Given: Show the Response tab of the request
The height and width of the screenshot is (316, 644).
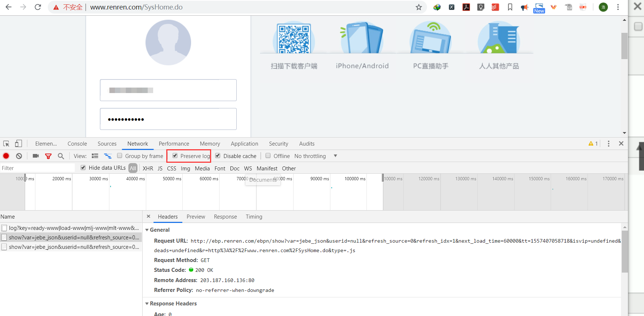Looking at the screenshot, I should pos(225,217).
